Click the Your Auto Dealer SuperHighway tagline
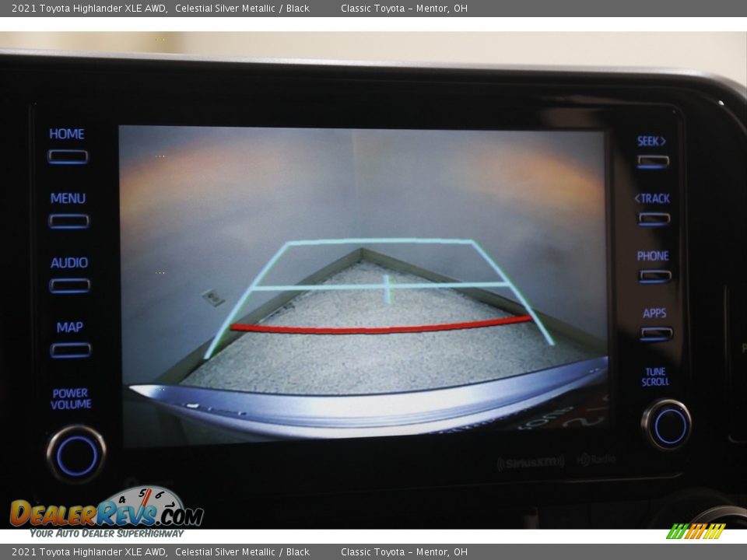This screenshot has width=747, height=560. [107, 534]
